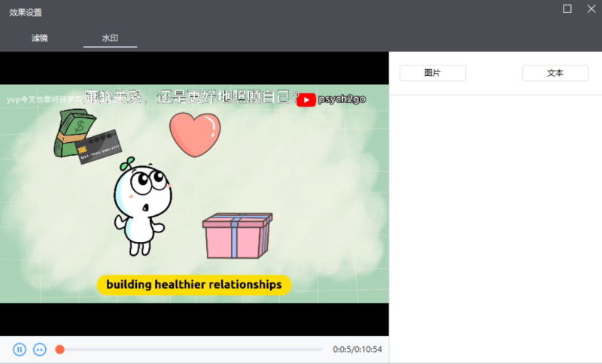Click the fast-forward button
The width and height of the screenshot is (602, 364).
[40, 349]
